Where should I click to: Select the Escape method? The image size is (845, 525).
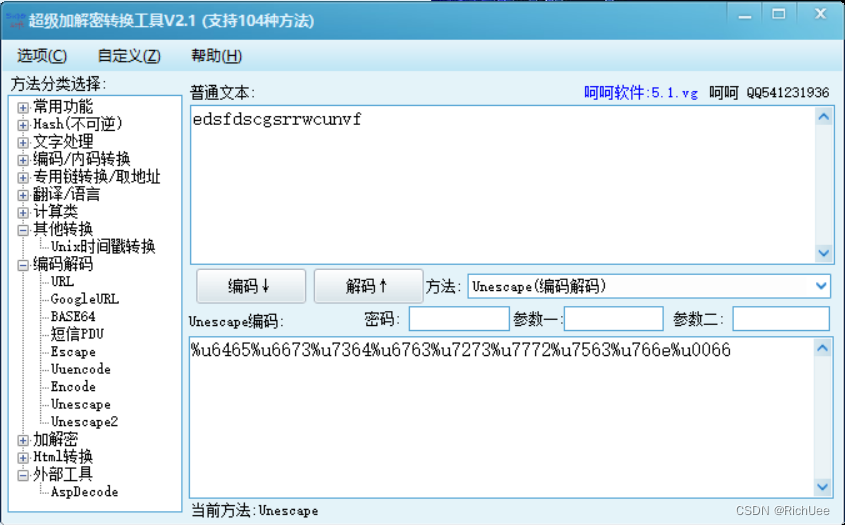click(x=73, y=352)
